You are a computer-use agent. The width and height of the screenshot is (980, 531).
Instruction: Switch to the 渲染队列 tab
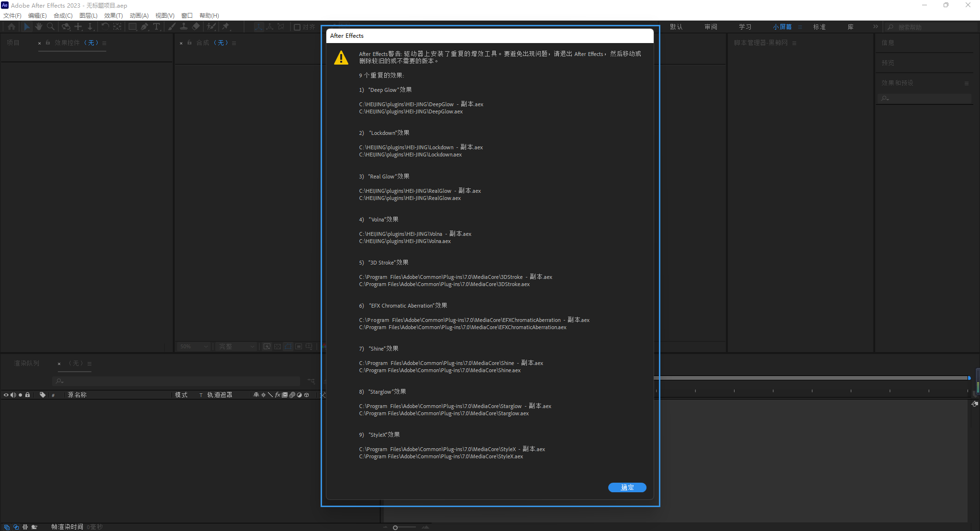point(26,363)
